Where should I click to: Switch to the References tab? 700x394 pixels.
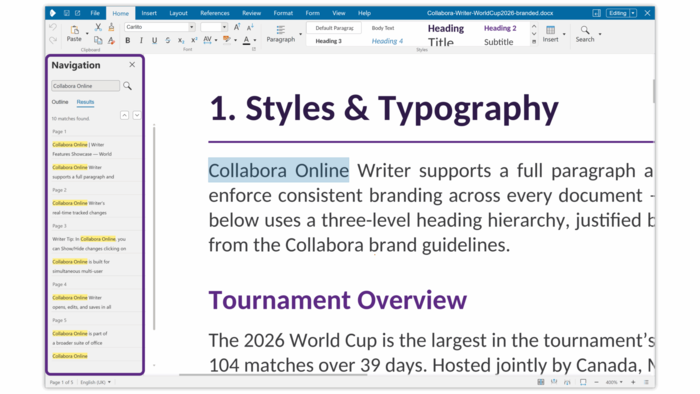[x=215, y=13]
